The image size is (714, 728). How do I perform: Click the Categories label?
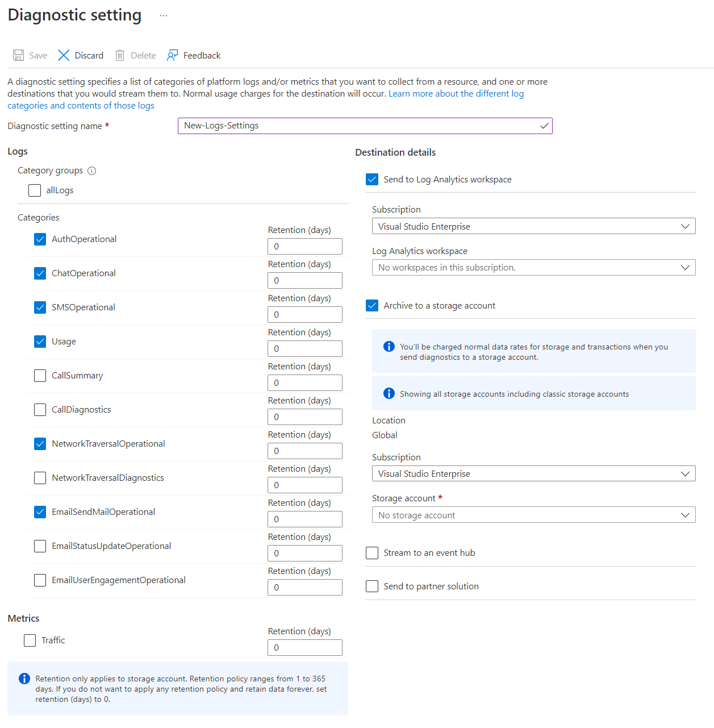point(38,218)
